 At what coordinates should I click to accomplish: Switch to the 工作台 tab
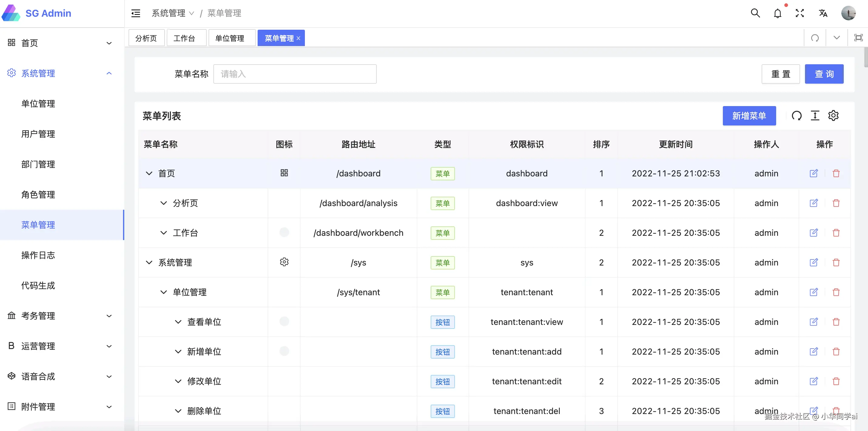(184, 38)
